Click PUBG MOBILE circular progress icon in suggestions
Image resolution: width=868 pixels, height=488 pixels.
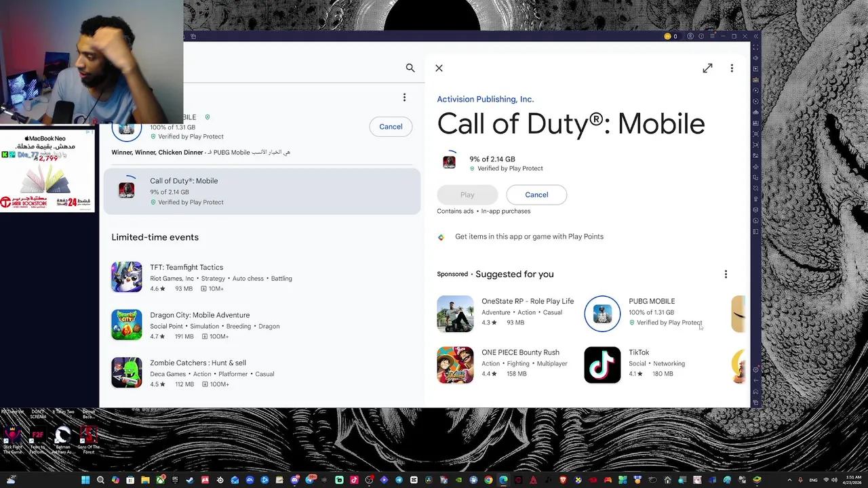pyautogui.click(x=602, y=314)
